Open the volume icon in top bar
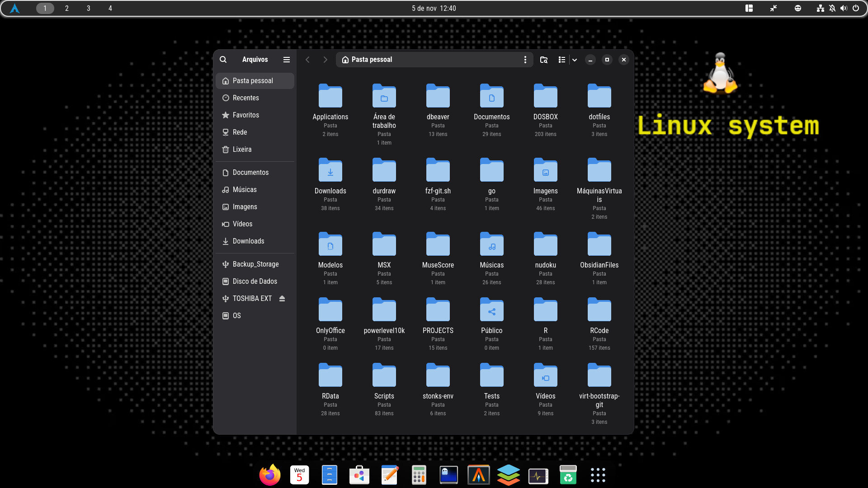868x488 pixels. tap(844, 9)
